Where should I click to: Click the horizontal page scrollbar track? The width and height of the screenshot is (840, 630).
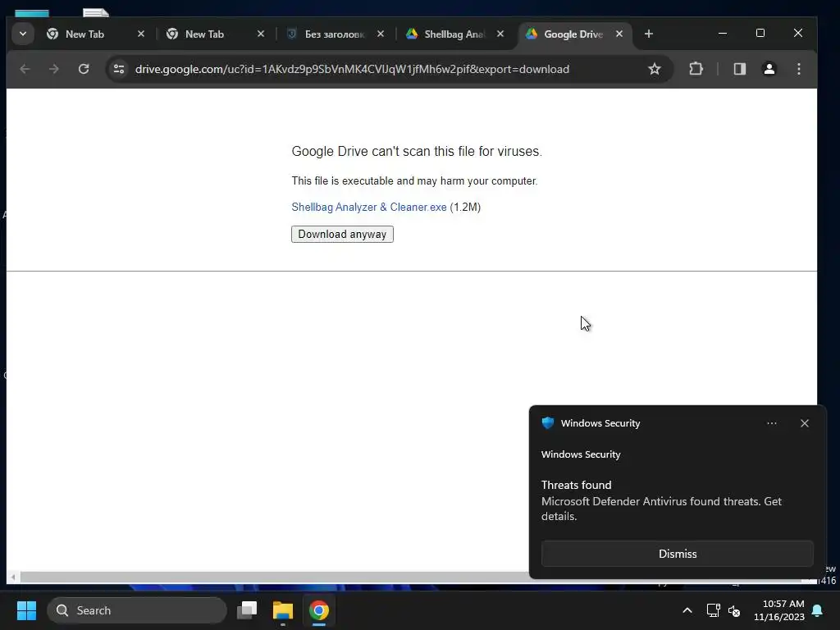pyautogui.click(x=273, y=577)
